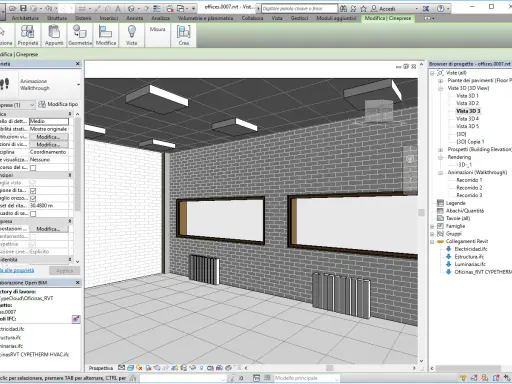Select Recorrido 2 walkthrough in project browser

coord(469,188)
